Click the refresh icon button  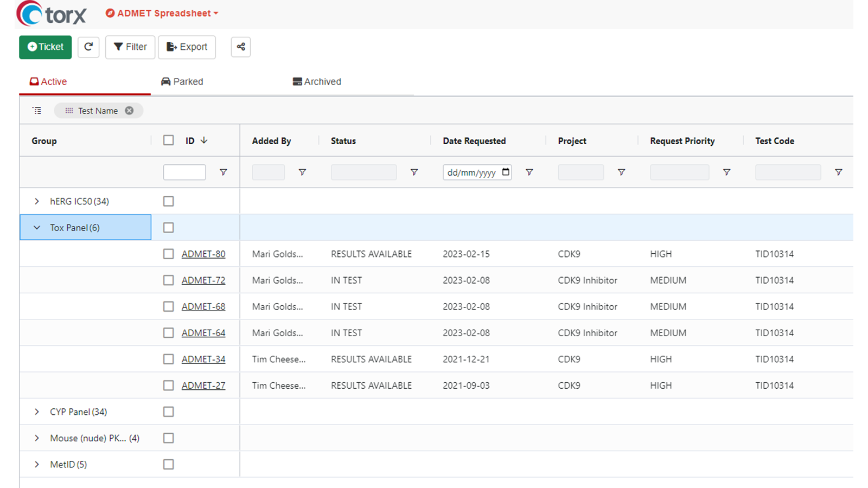tap(88, 47)
